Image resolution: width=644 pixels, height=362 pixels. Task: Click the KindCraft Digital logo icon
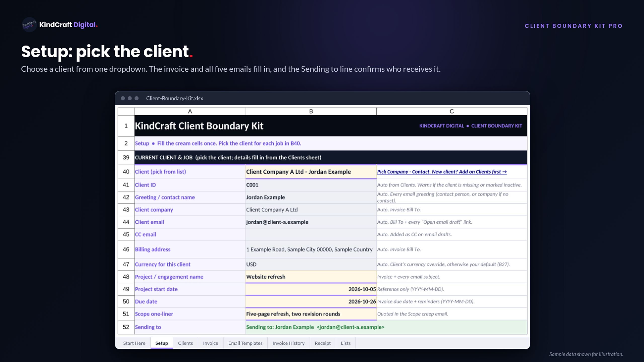(29, 25)
